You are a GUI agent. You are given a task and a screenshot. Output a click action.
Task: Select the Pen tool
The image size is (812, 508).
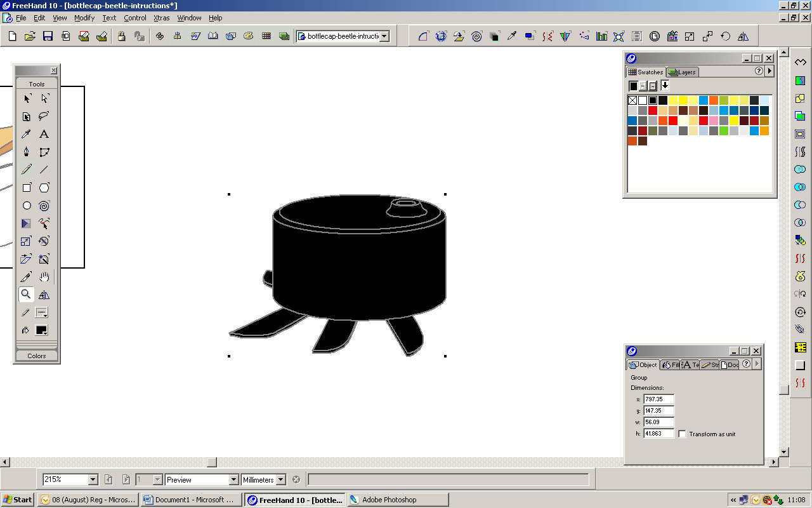click(x=26, y=152)
